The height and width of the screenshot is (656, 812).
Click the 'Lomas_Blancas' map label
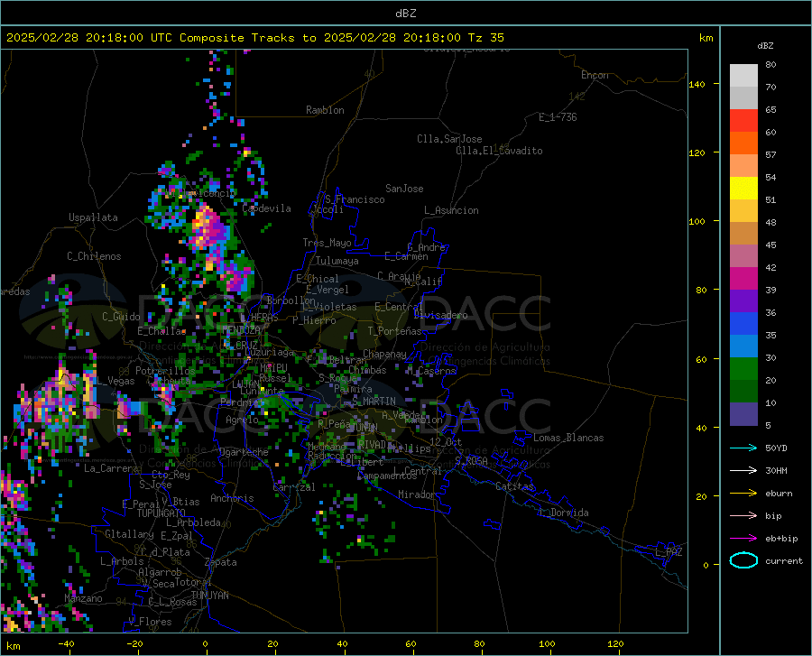pyautogui.click(x=568, y=438)
